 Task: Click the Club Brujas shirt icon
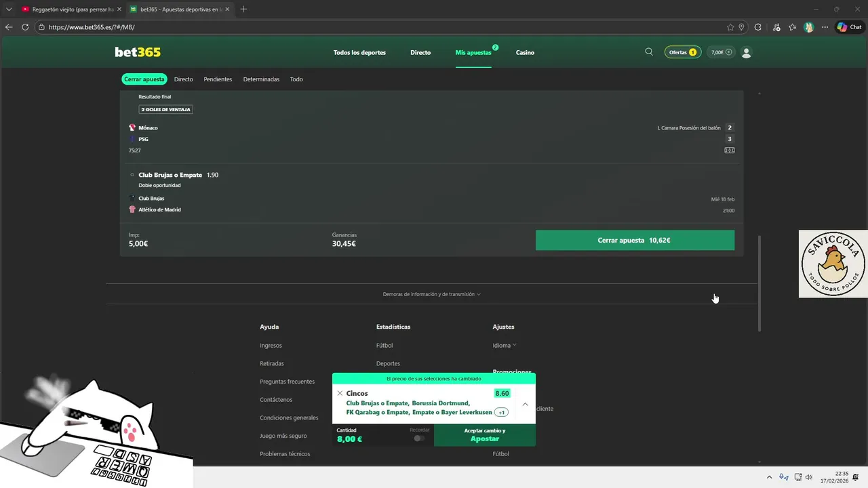132,199
